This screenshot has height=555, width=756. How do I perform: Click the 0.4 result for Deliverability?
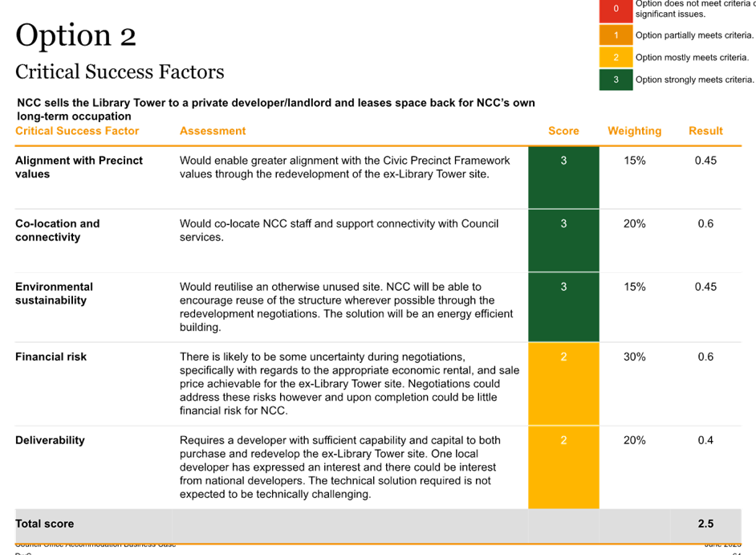click(705, 441)
